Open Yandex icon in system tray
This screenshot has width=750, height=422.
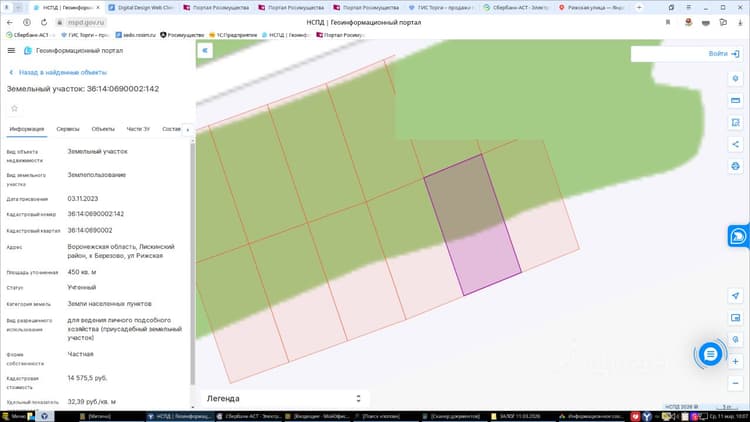[x=647, y=417]
